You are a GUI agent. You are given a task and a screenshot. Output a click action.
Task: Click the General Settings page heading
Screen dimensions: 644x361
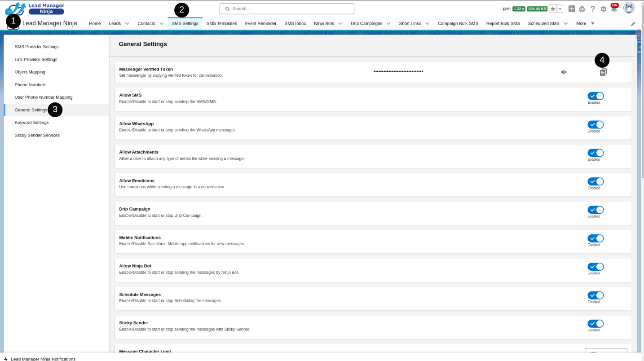pos(143,44)
